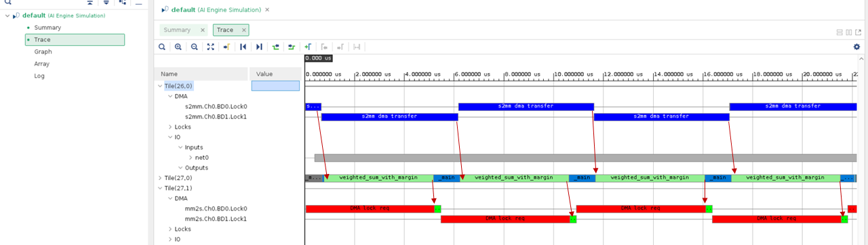Select the mm2s.Ch0.BD0.Lock0 signal row
The height and width of the screenshot is (245, 868).
[216, 208]
